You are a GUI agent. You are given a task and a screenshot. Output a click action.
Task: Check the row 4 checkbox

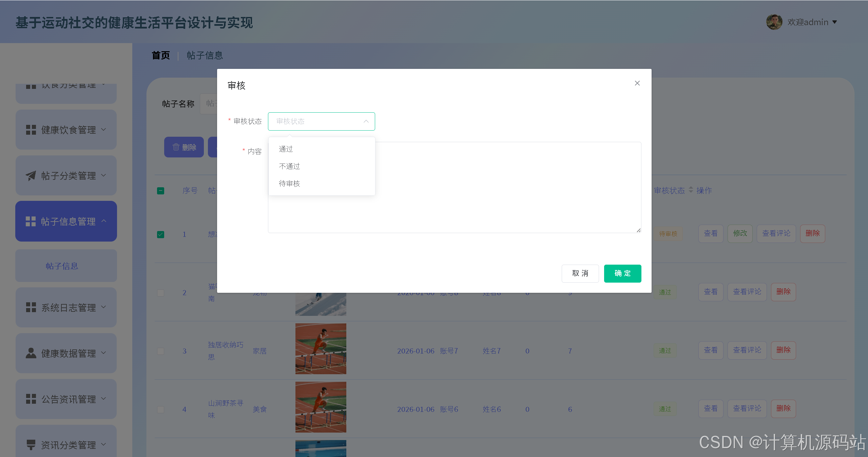pos(161,410)
